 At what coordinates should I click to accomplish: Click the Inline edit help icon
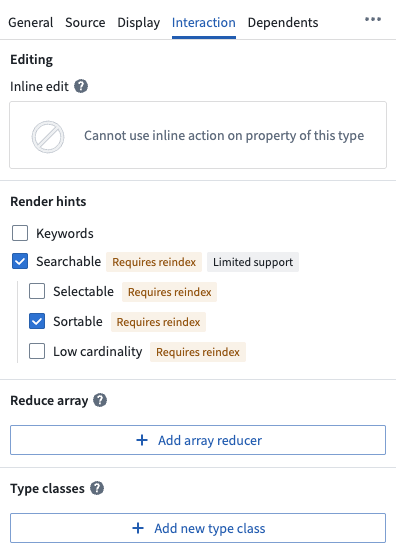pyautogui.click(x=81, y=86)
